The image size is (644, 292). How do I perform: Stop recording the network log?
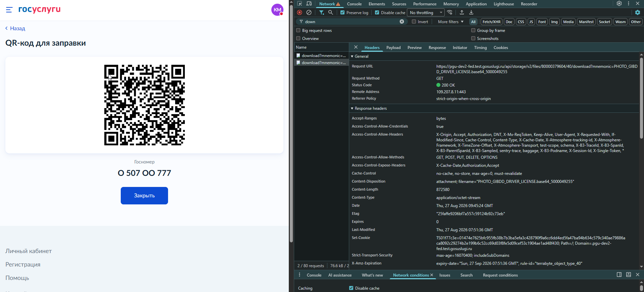click(x=300, y=12)
